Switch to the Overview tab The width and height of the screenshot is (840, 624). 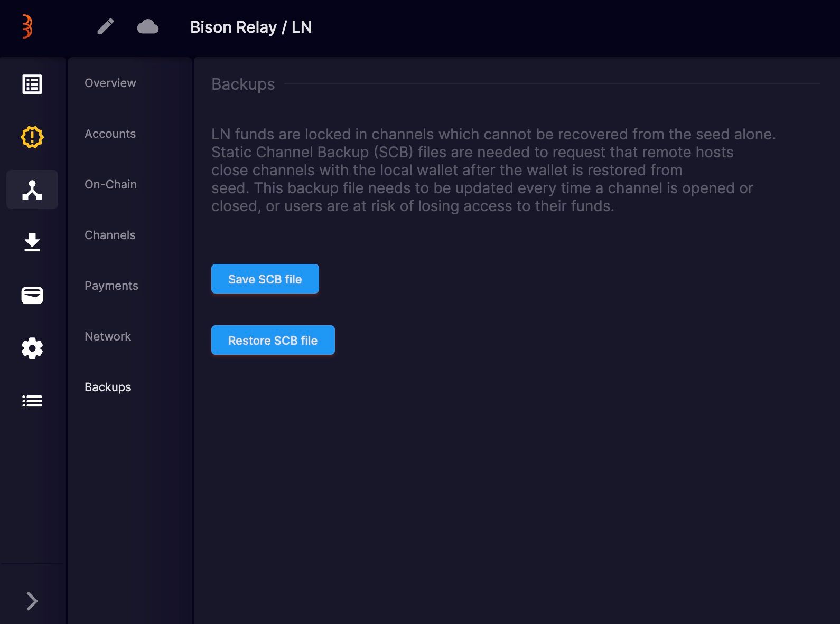click(110, 83)
